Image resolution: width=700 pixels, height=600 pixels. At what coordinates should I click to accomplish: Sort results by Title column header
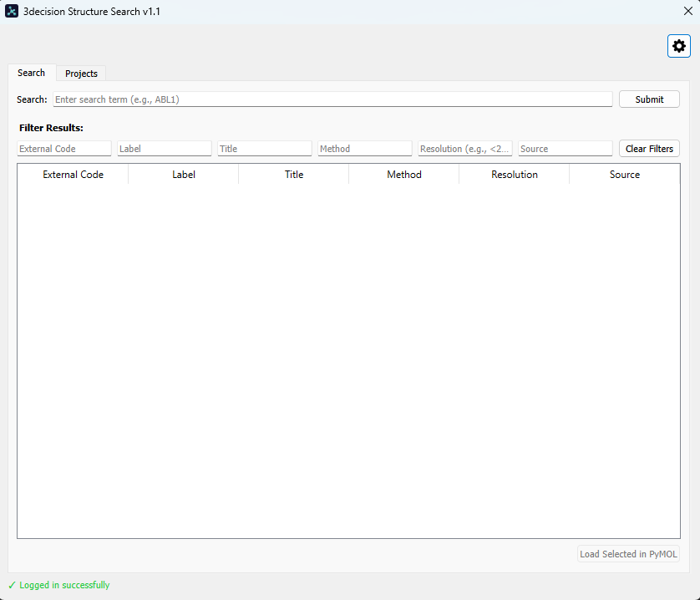[x=294, y=175]
